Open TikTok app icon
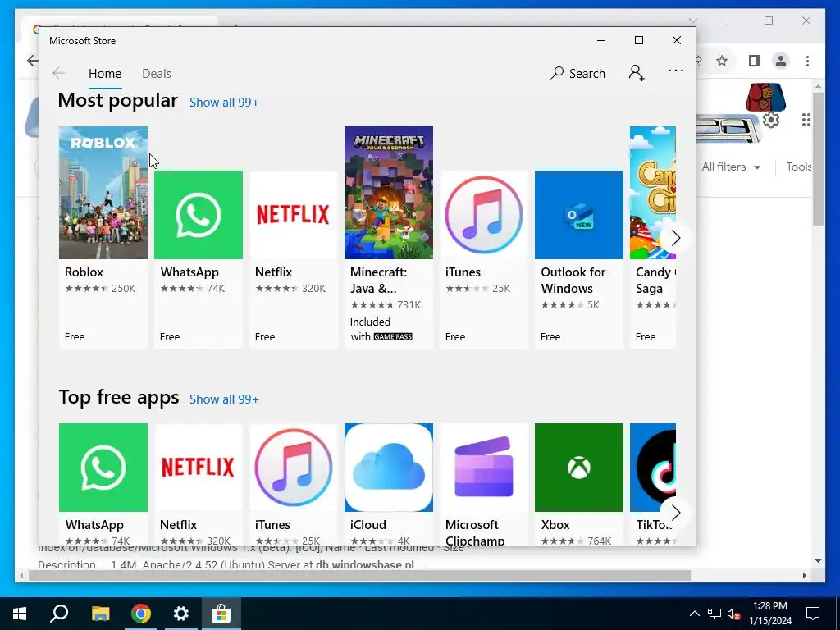840x630 pixels. pyautogui.click(x=652, y=468)
